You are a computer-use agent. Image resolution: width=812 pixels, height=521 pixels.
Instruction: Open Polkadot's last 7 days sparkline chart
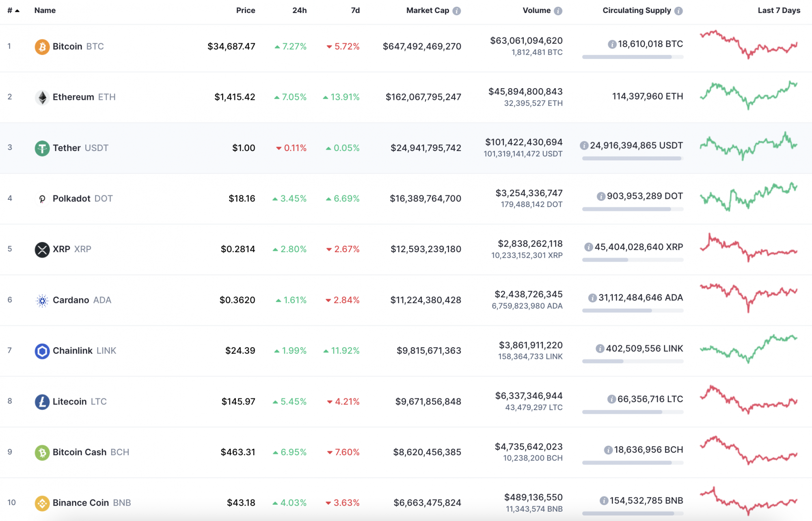point(749,197)
